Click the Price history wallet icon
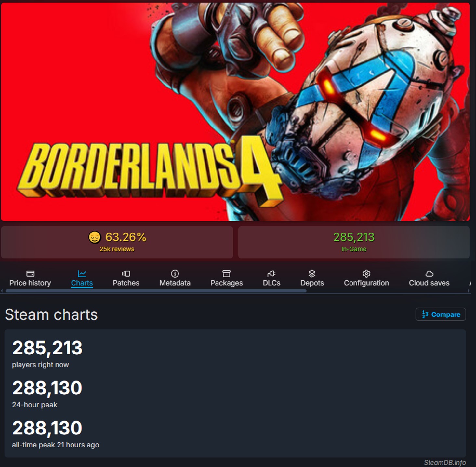This screenshot has width=476, height=467. (30, 274)
